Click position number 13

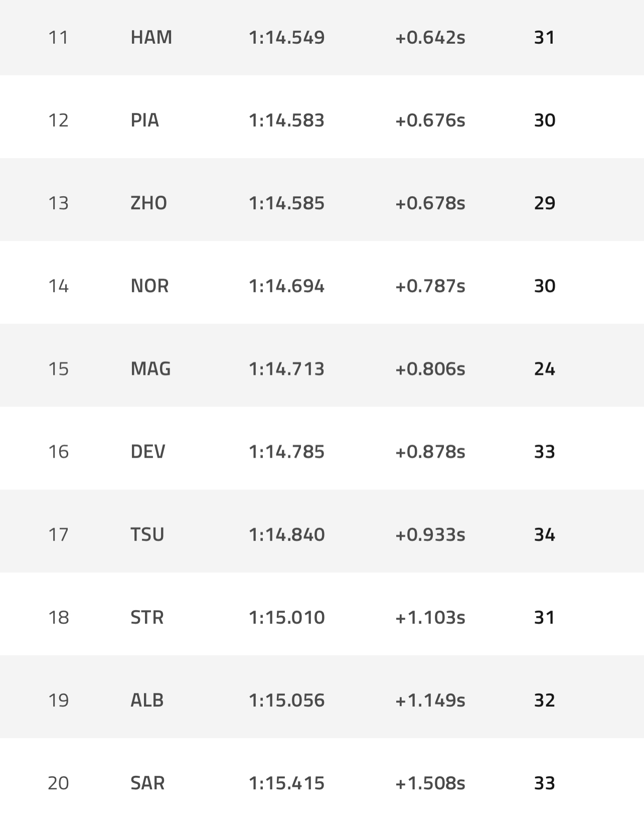(58, 203)
